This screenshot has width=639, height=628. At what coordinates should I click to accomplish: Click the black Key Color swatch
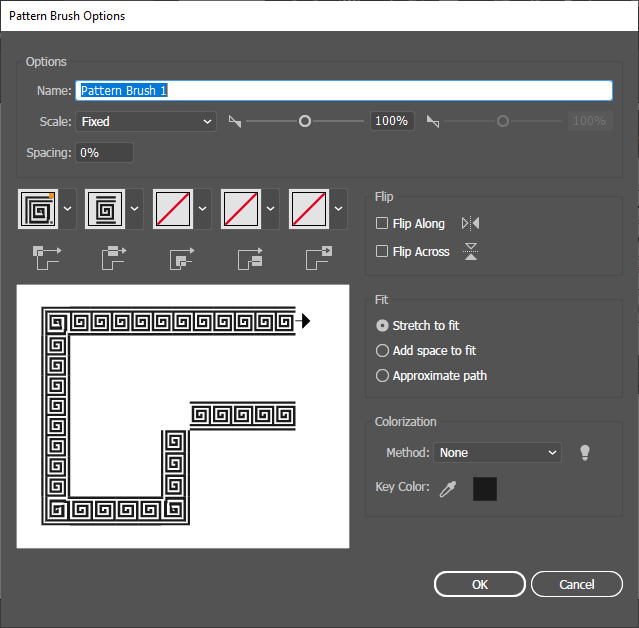point(485,489)
